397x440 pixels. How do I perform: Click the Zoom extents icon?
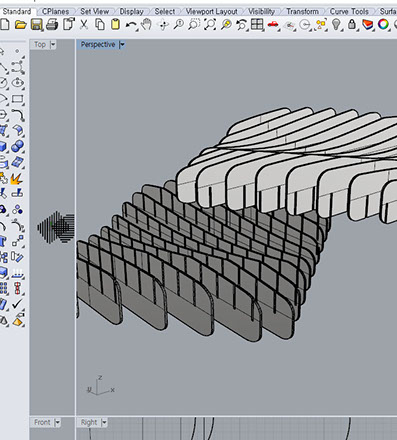(x=210, y=25)
